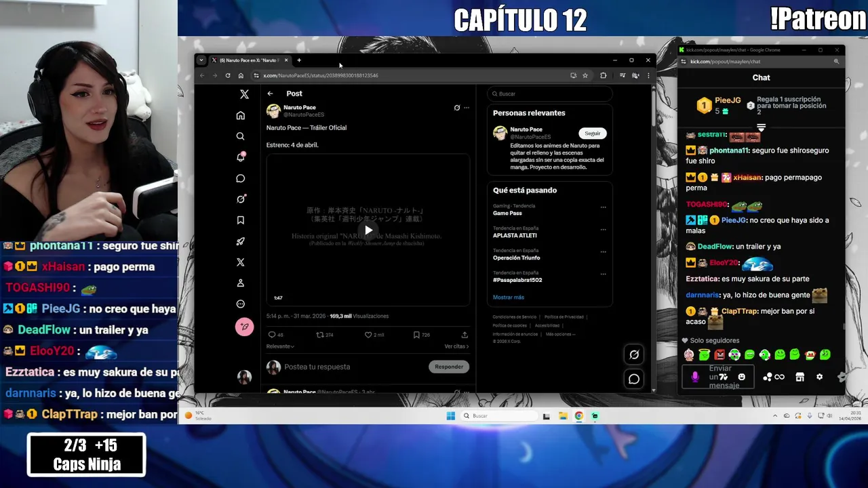Screen dimensions: 868x488
Task: Open Chrome three-dot menu
Action: click(648, 75)
